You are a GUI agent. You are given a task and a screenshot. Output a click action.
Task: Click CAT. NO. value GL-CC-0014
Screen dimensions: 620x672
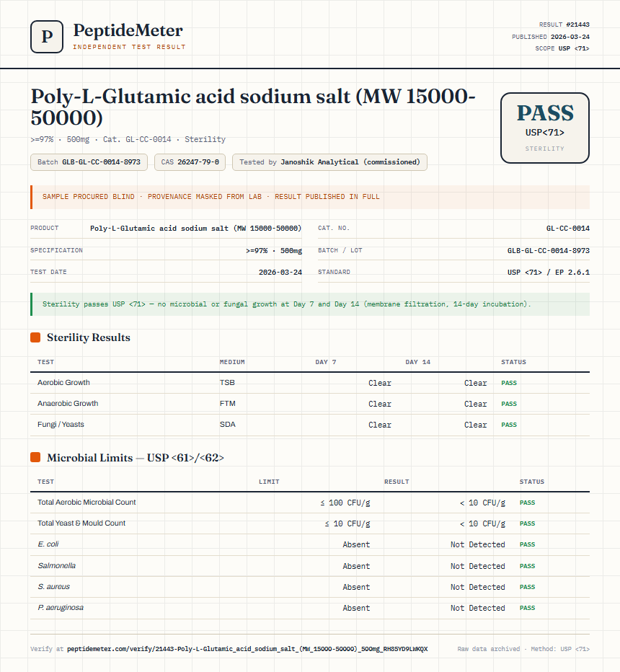[567, 229]
